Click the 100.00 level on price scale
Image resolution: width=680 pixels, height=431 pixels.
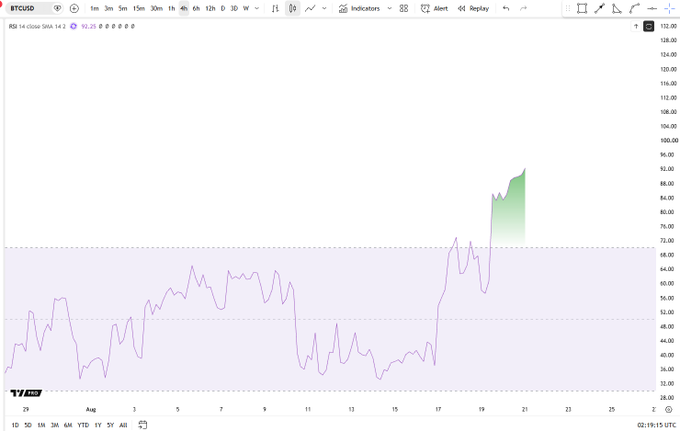click(669, 140)
